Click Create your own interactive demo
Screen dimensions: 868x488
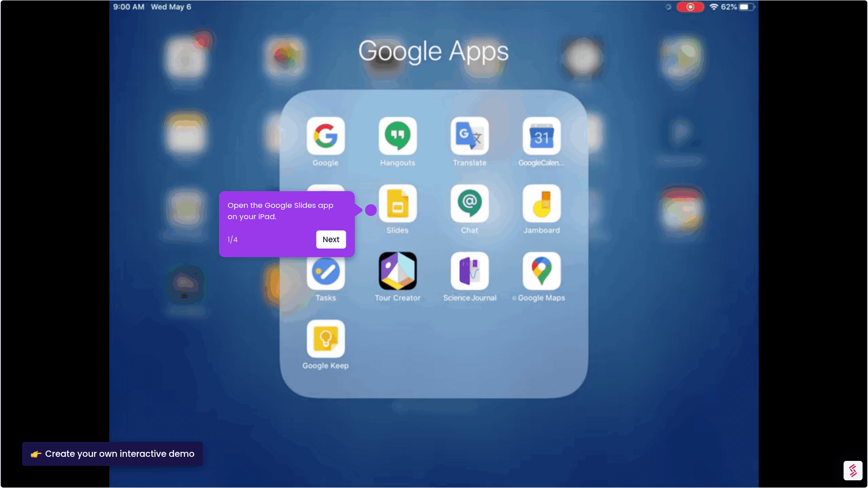113,454
